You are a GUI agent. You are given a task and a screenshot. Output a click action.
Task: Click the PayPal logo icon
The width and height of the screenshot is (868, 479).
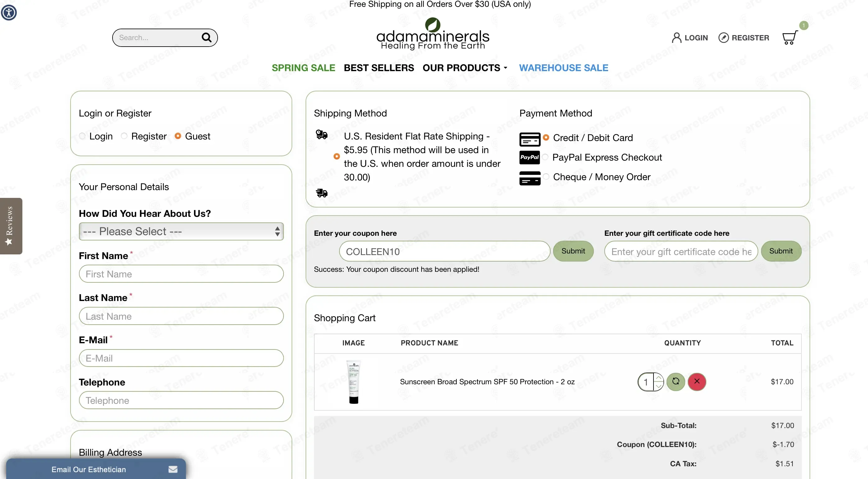[x=529, y=157]
